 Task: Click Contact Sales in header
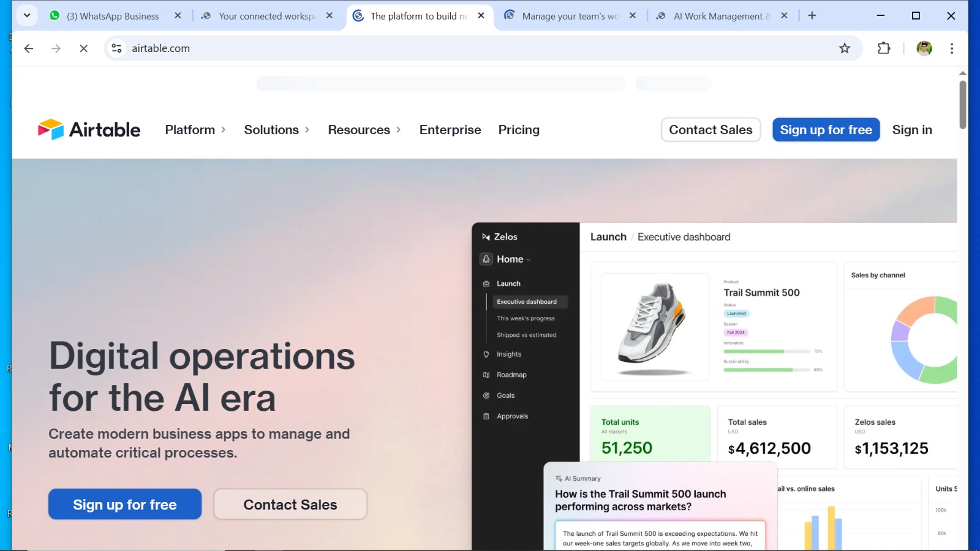[710, 130]
